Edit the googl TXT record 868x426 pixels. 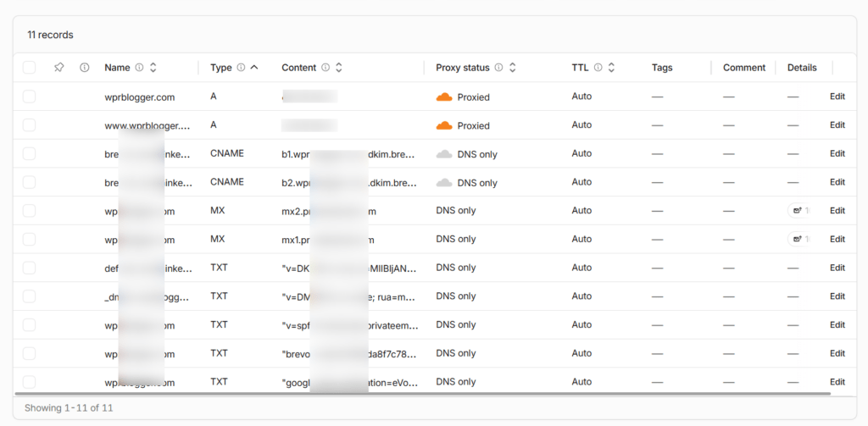coord(837,382)
